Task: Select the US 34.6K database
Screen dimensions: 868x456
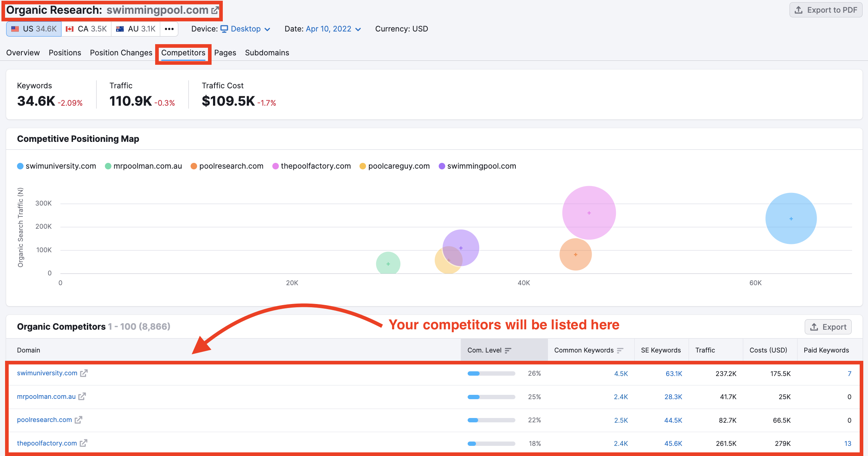Action: 34,29
